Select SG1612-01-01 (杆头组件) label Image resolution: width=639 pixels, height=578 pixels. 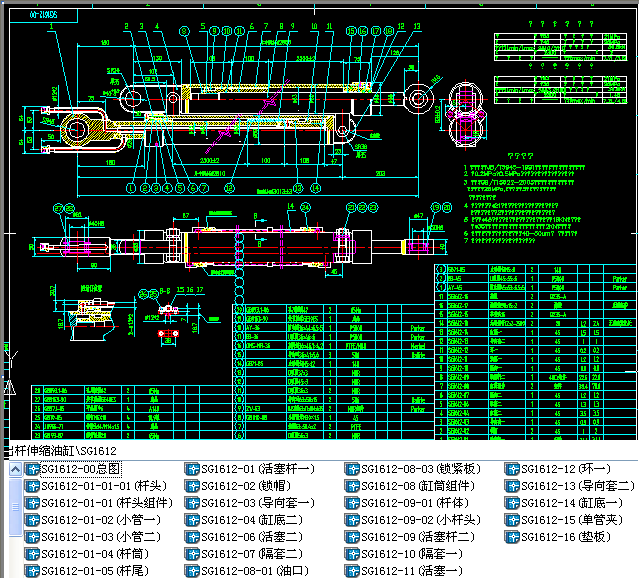click(107, 503)
